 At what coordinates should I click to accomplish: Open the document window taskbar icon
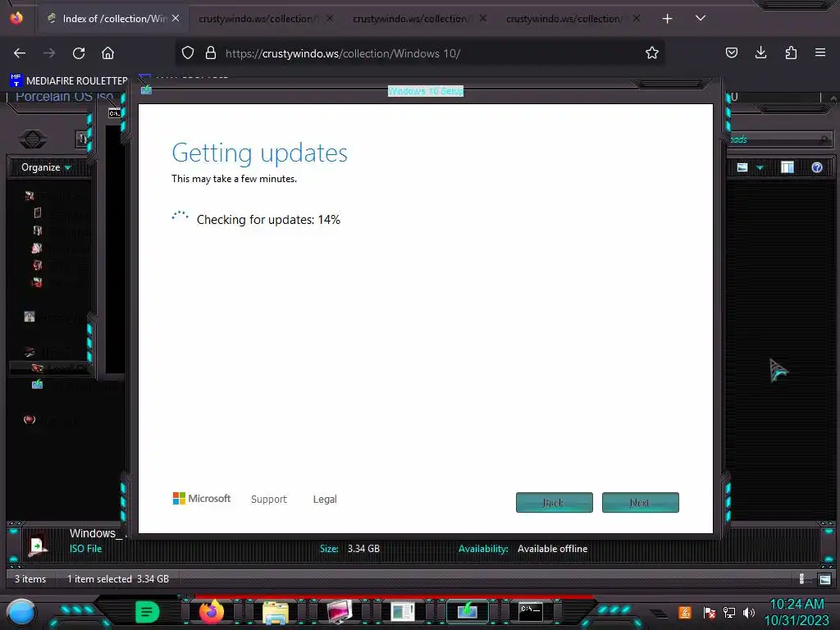402,612
